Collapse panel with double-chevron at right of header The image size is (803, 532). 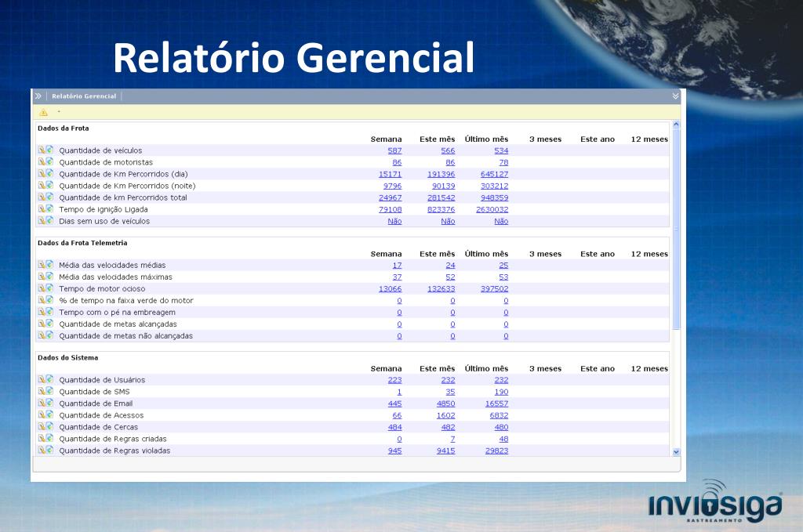675,96
